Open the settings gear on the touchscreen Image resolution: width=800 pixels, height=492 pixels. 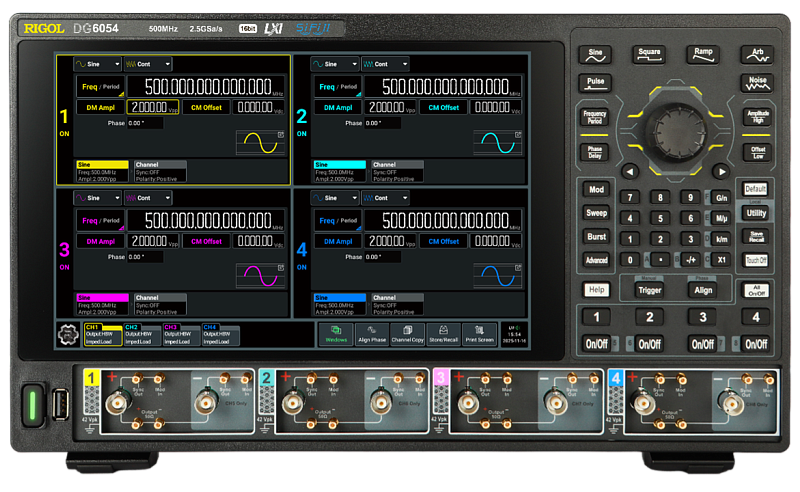coord(68,335)
